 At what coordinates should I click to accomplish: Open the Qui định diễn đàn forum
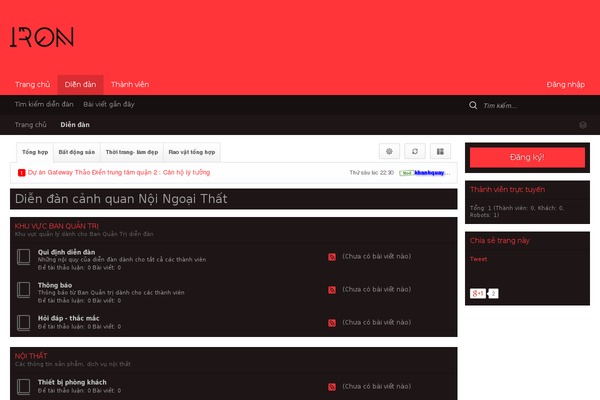tap(67, 252)
